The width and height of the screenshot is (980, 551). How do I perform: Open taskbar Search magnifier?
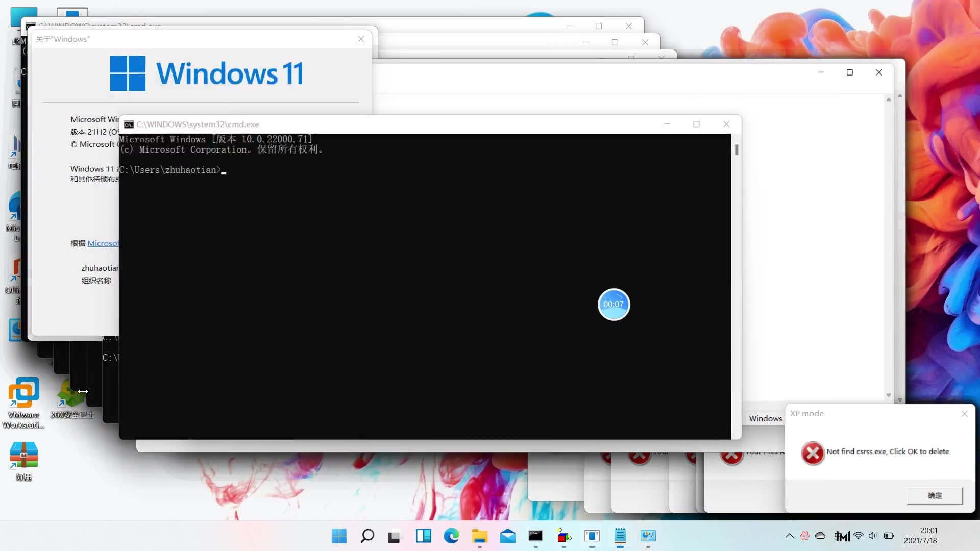pos(367,536)
